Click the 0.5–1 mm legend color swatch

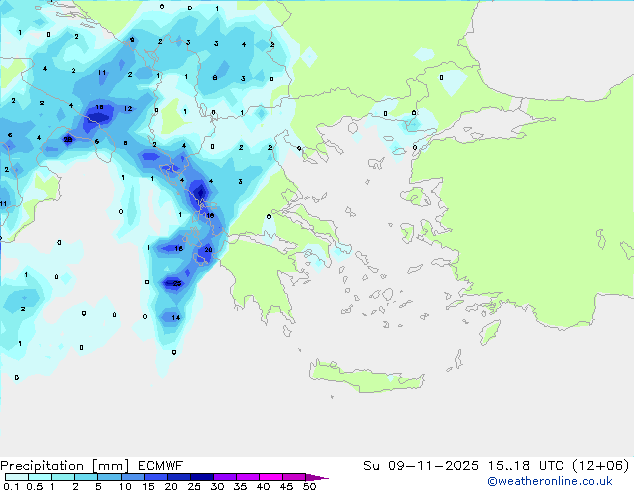pos(40,477)
